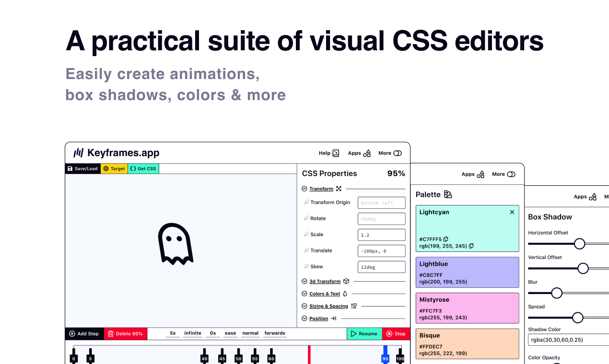609x364 pixels.
Task: Expand the Position section
Action: [304, 318]
